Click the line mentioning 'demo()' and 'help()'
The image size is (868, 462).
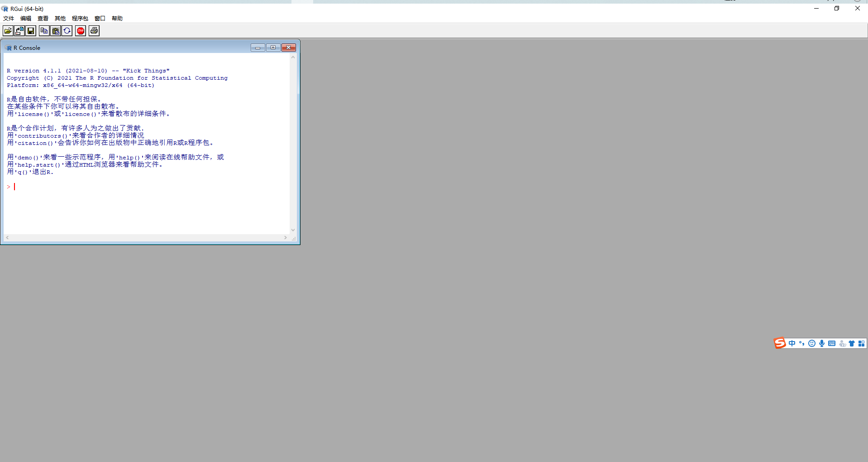tap(115, 157)
